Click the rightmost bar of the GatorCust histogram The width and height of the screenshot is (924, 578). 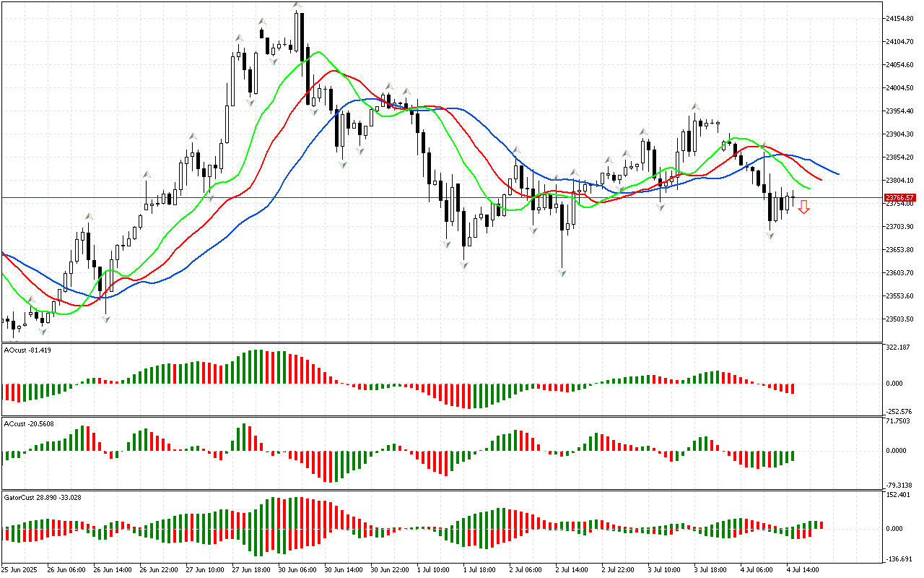click(x=821, y=525)
